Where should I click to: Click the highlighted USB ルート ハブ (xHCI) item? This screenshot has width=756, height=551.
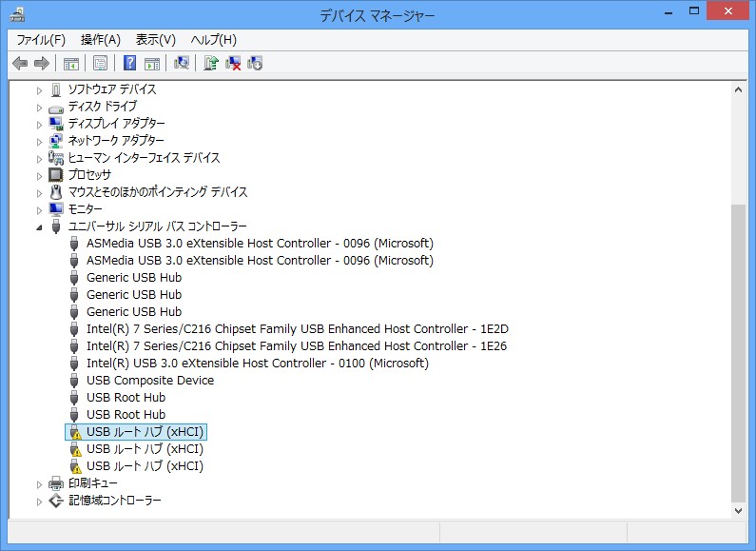(145, 432)
